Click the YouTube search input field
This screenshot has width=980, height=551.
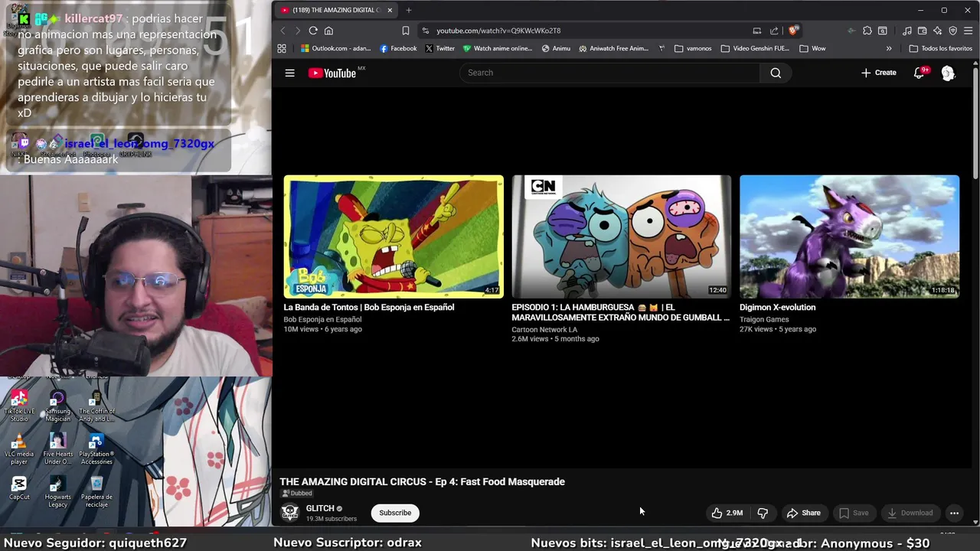coord(609,73)
